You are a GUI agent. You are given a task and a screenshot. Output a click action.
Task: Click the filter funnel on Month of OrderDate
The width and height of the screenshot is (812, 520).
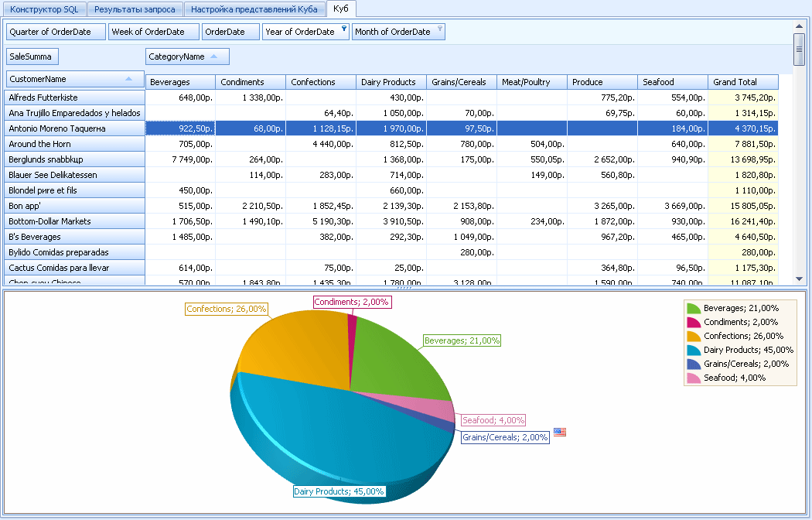(440, 30)
